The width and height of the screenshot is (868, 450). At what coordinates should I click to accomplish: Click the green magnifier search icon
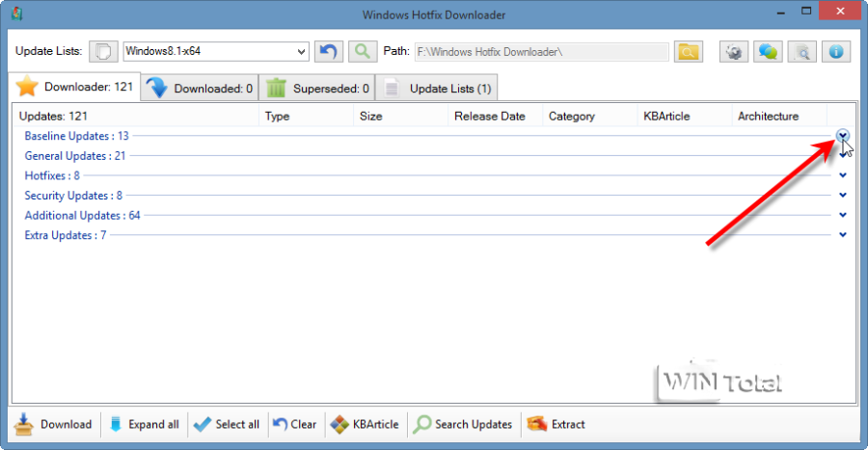pos(363,51)
